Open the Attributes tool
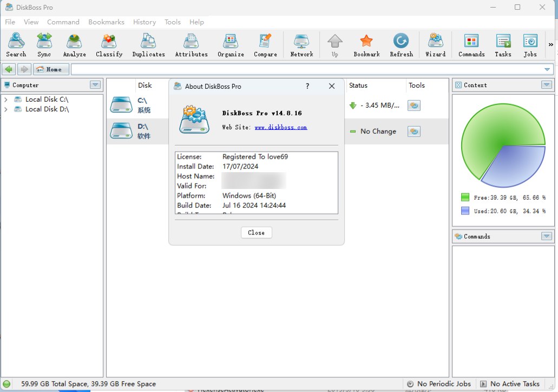The height and width of the screenshot is (392, 558). pyautogui.click(x=191, y=45)
